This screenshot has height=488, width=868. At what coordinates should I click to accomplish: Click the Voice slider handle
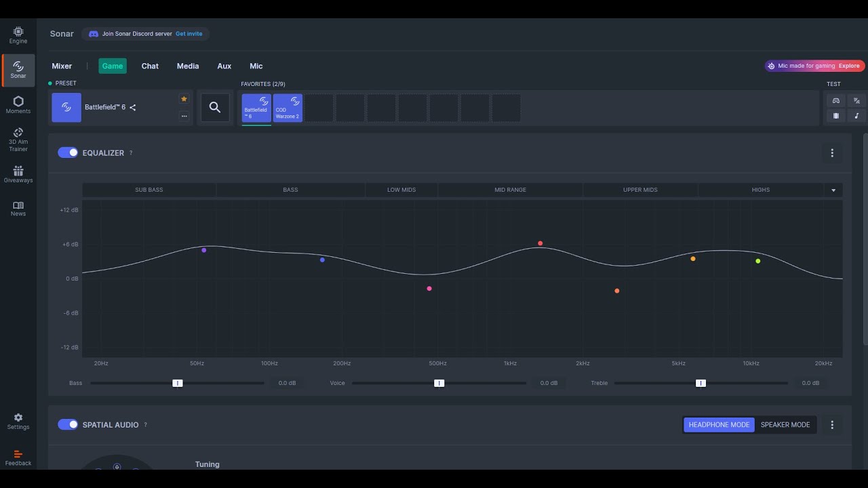click(x=439, y=383)
